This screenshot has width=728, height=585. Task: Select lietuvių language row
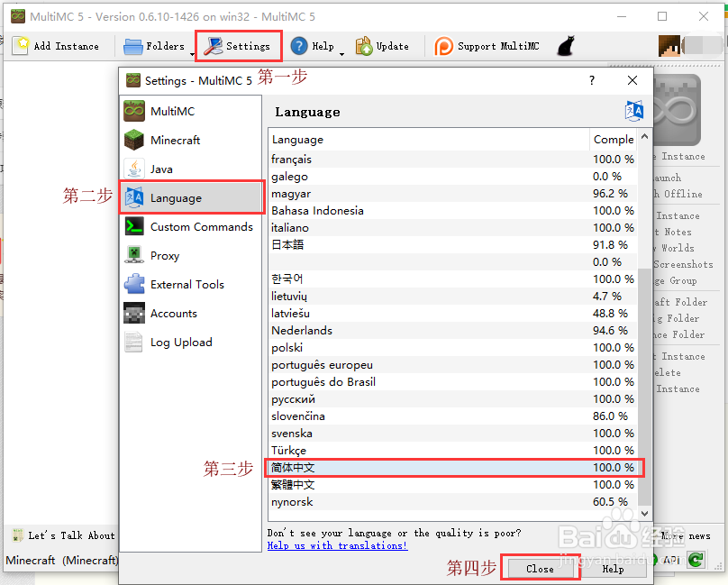coord(452,296)
